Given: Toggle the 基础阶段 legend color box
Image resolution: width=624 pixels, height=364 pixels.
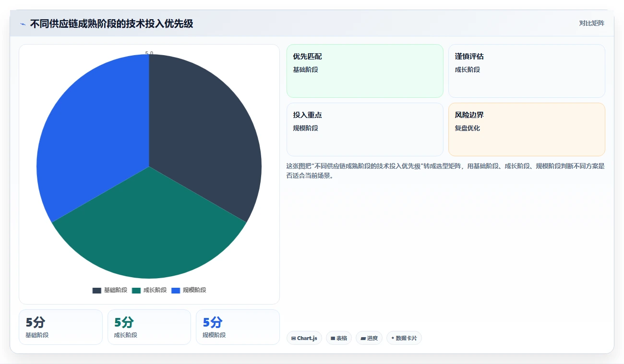Looking at the screenshot, I should [97, 290].
